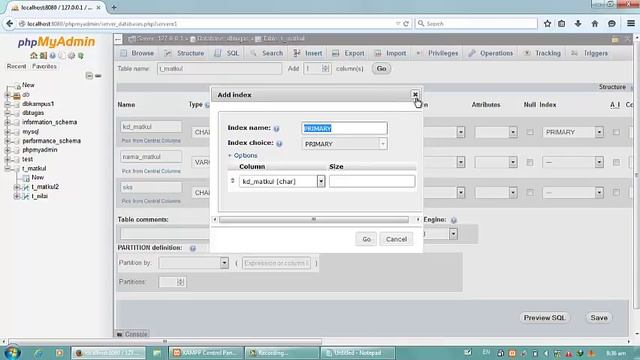Open the documentation help icon in sidebar
Screen dimensions: 640x360
(53, 56)
